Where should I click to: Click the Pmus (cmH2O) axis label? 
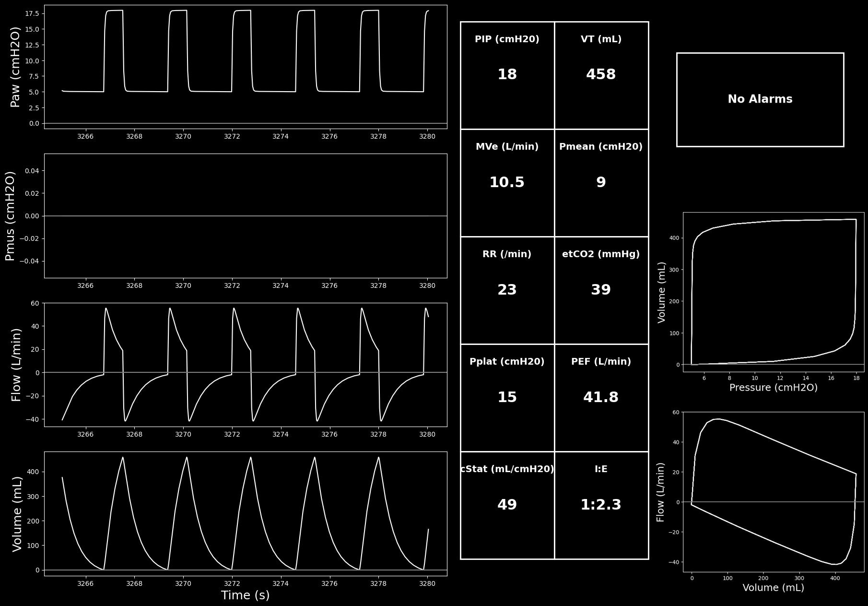[10, 216]
